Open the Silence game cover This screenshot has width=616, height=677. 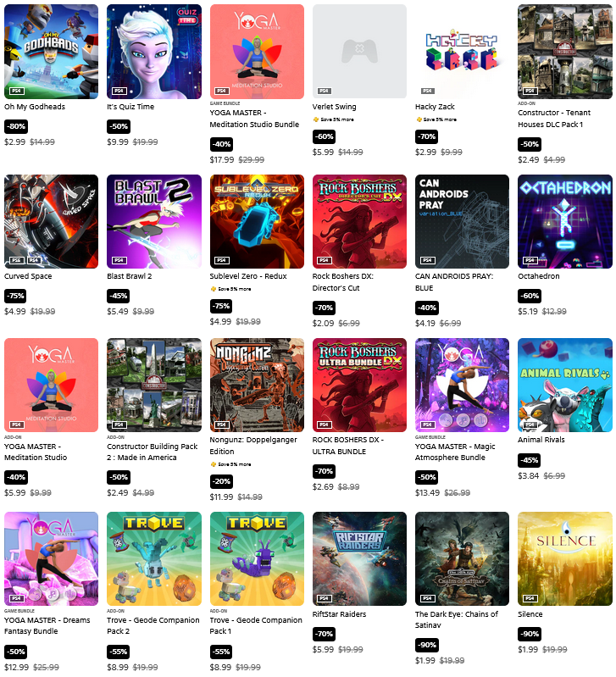coord(565,558)
